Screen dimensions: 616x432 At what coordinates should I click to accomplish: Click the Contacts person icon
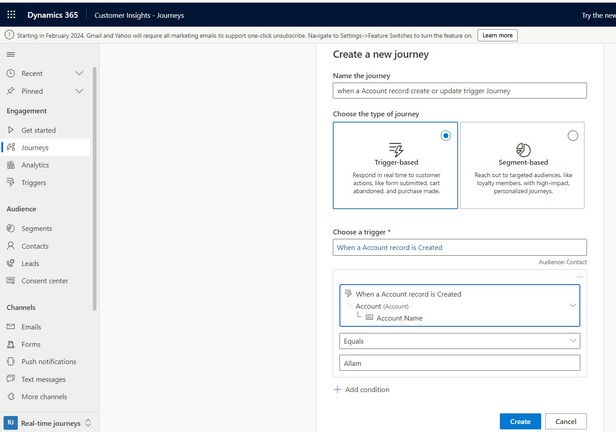(11, 246)
